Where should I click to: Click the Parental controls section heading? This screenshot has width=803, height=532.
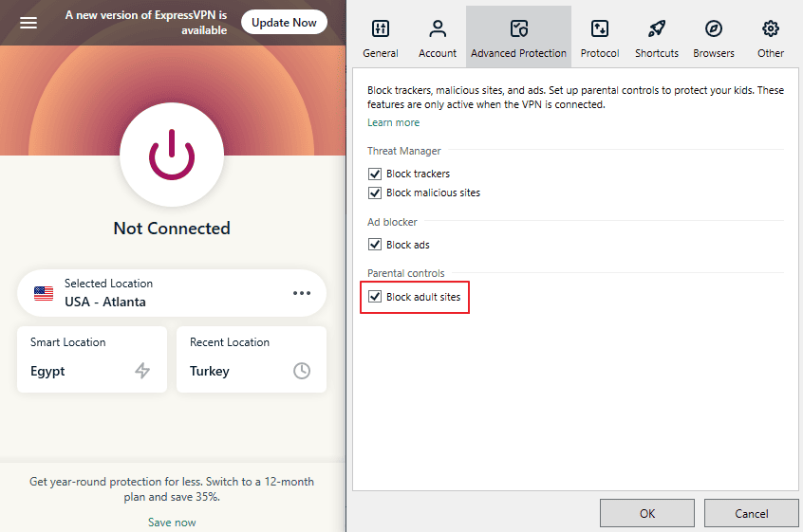coord(406,273)
